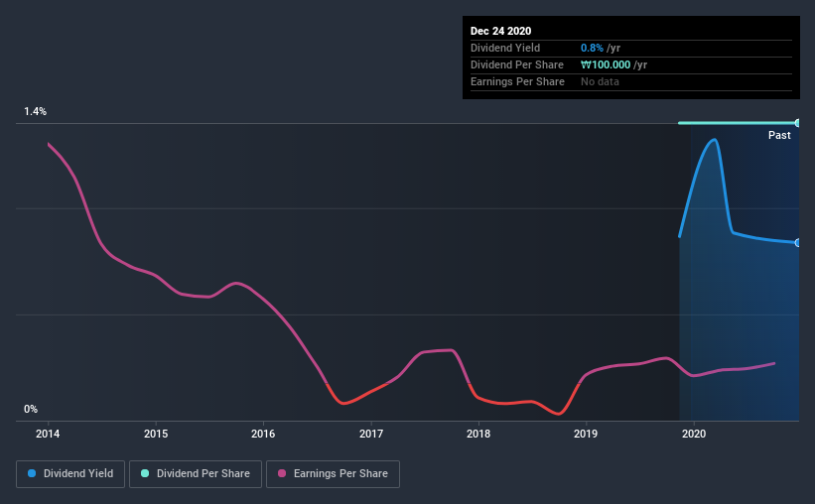Select the 2017 x-axis label
Image resolution: width=815 pixels, height=504 pixels.
pyautogui.click(x=371, y=434)
